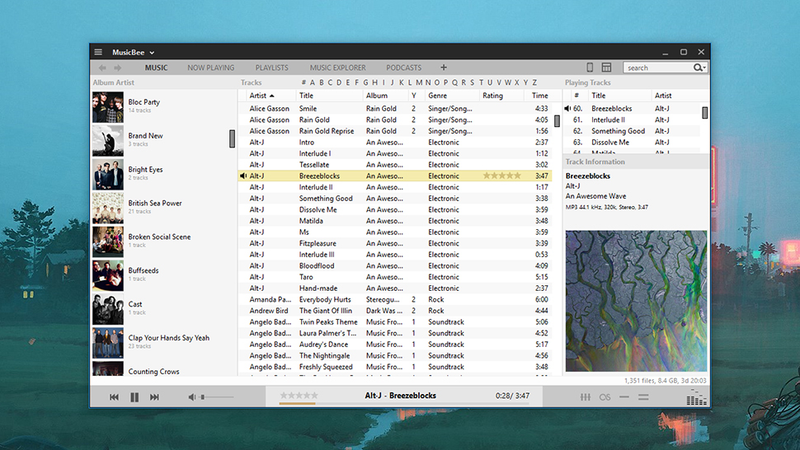The image size is (800, 450).
Task: Select Everybody Hurts track row
Action: click(x=395, y=299)
